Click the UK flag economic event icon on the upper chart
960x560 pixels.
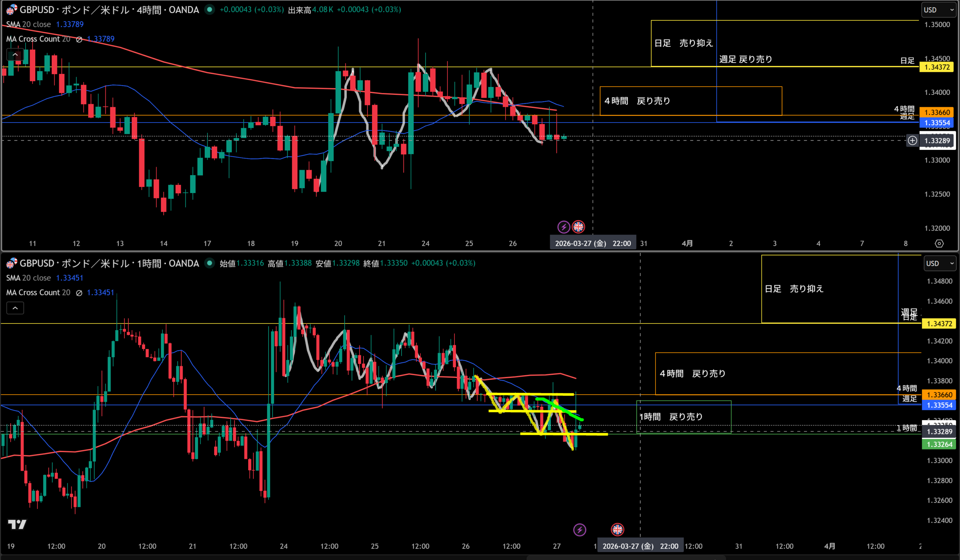pos(578,227)
